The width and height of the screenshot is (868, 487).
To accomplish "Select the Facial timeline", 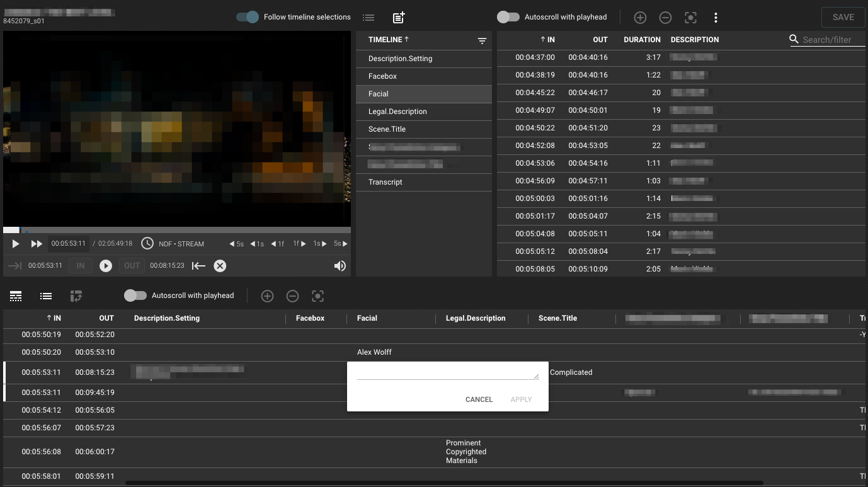I will (x=424, y=94).
